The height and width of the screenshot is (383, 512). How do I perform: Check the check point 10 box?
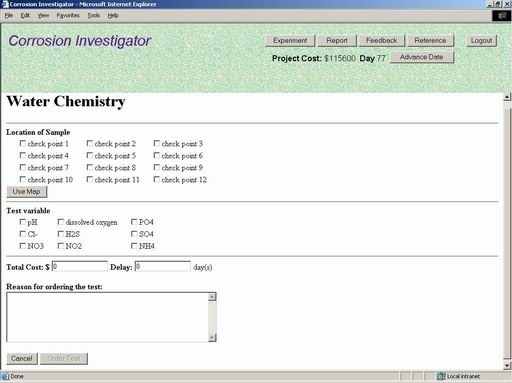point(23,179)
